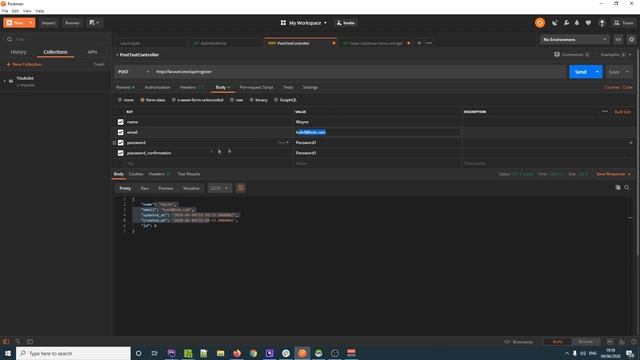Click the orange sync status icon
Screen dimensions: 640x360
click(540, 23)
